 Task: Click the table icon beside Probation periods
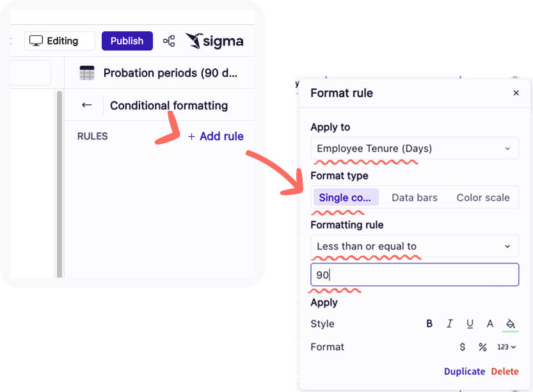click(87, 72)
